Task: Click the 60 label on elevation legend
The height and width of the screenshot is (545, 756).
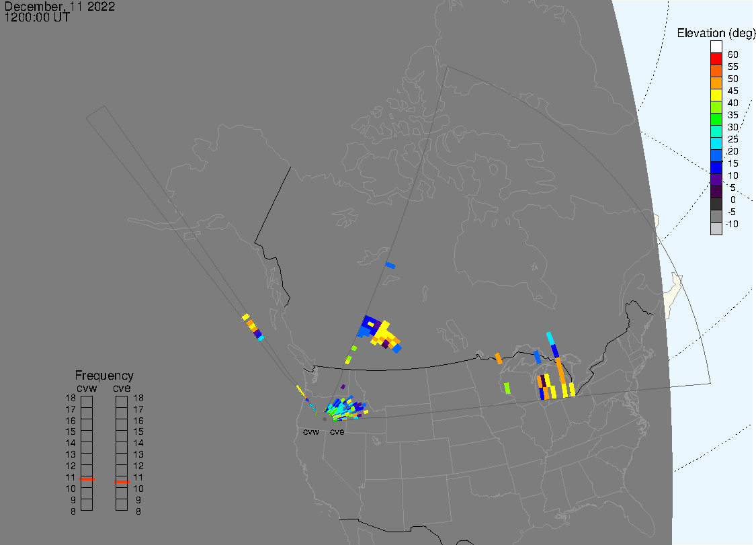Action: pyautogui.click(x=733, y=54)
